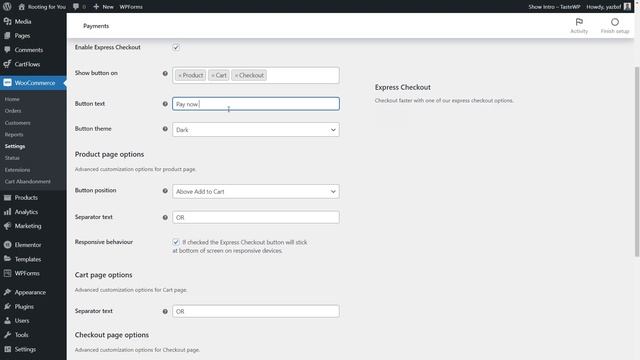Open WooCommerce Status submenu
This screenshot has width=640, height=360.
12,158
